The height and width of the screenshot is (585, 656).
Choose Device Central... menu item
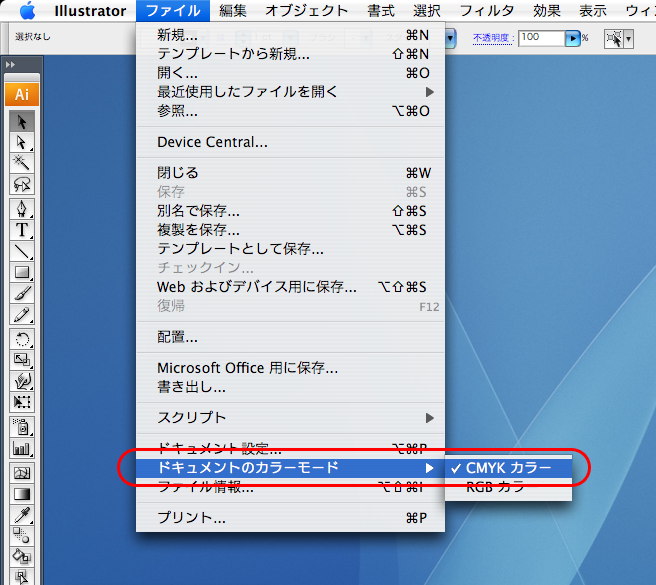pos(290,142)
